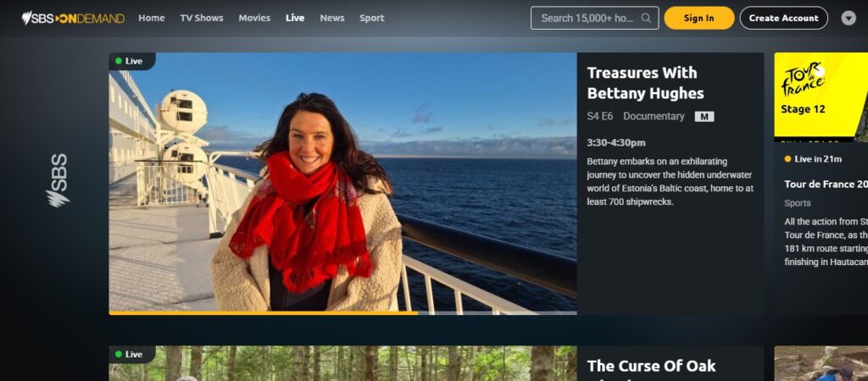Open Treasures With Bettany Hughes title
The height and width of the screenshot is (381, 868).
pos(645,83)
